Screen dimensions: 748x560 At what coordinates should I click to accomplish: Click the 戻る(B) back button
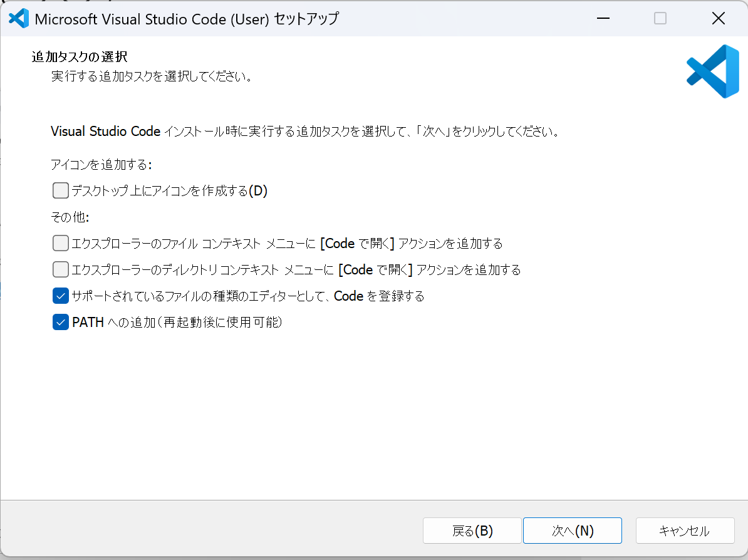point(472,531)
